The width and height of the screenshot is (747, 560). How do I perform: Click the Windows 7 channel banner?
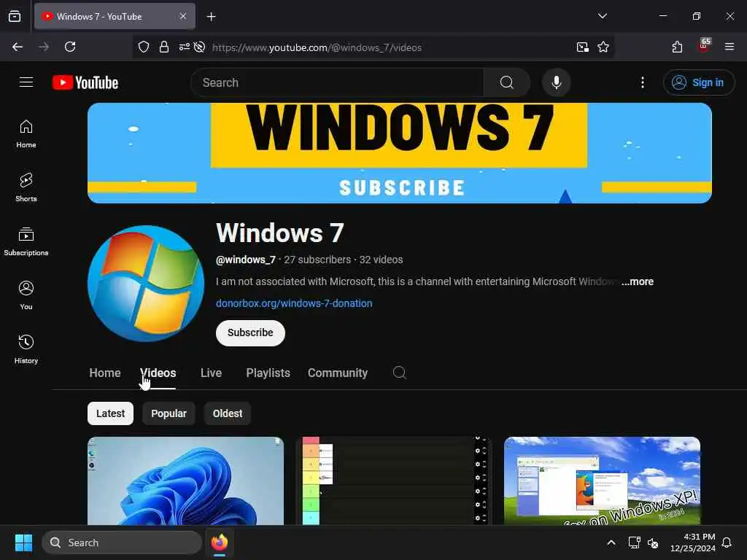tap(400, 153)
